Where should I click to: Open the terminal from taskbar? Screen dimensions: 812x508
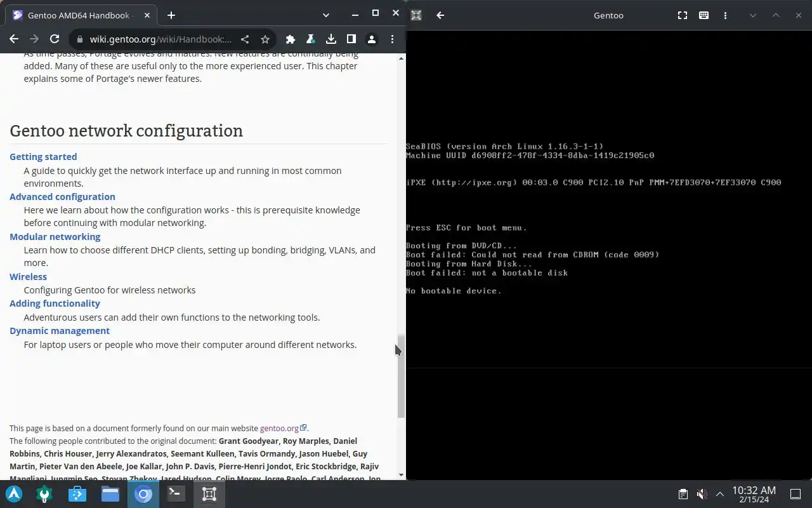176,494
